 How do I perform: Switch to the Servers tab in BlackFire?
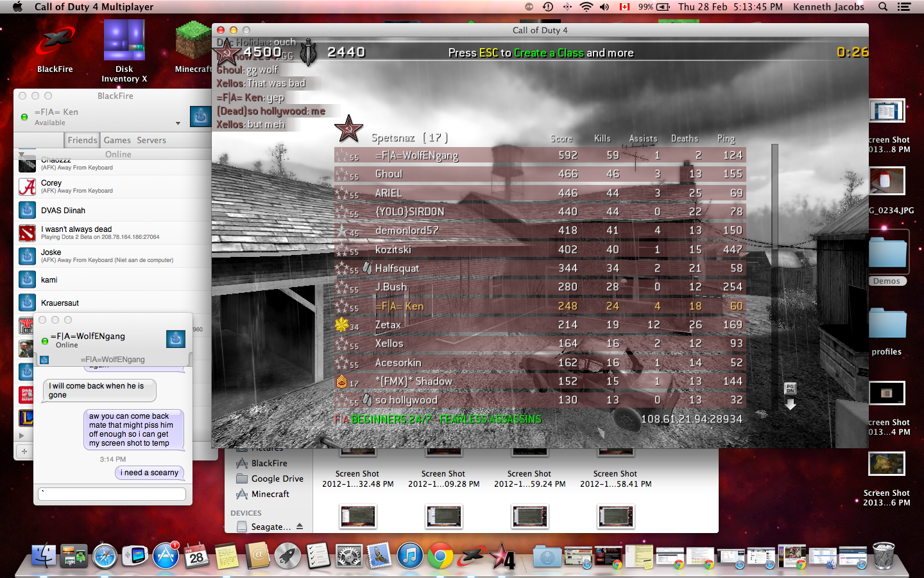(x=151, y=140)
